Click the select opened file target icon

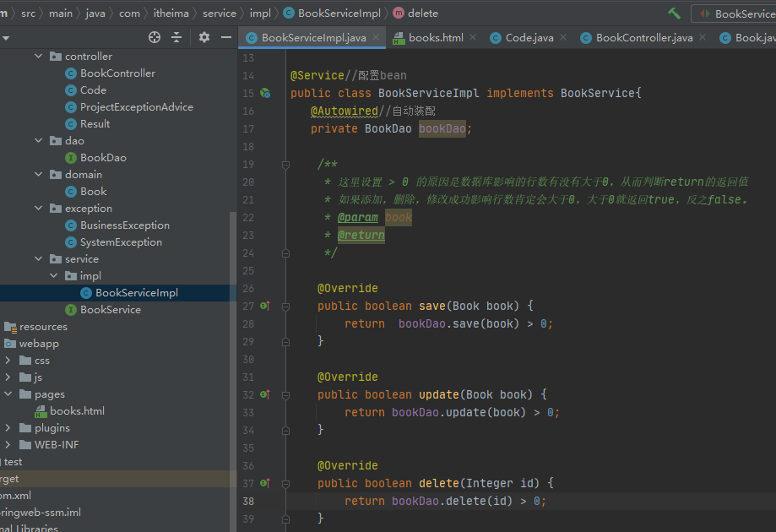(x=154, y=37)
